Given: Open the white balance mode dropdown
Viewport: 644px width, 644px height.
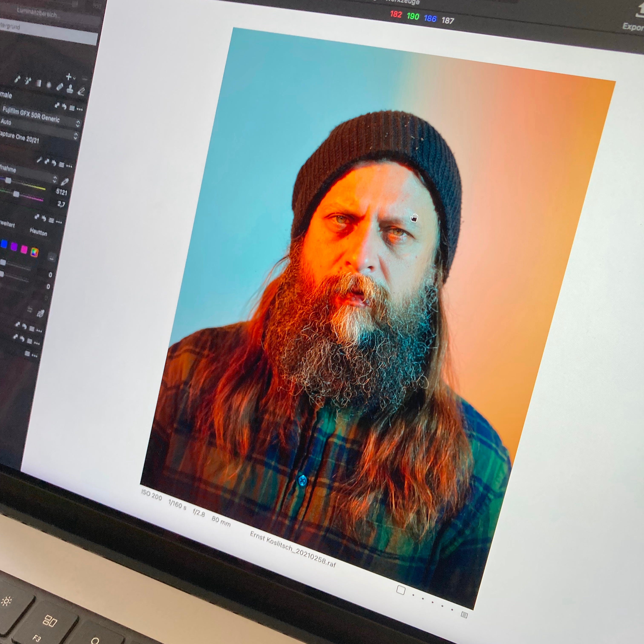Looking at the screenshot, I should click(55, 179).
